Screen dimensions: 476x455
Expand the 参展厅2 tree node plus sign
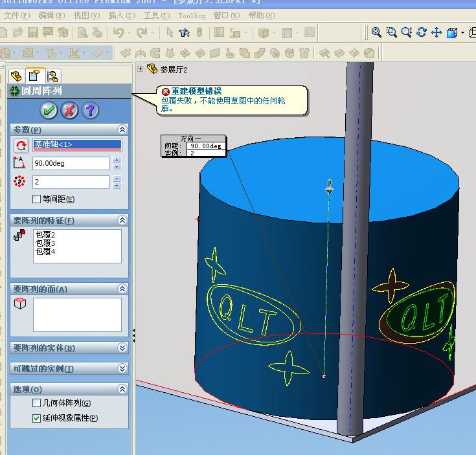140,69
